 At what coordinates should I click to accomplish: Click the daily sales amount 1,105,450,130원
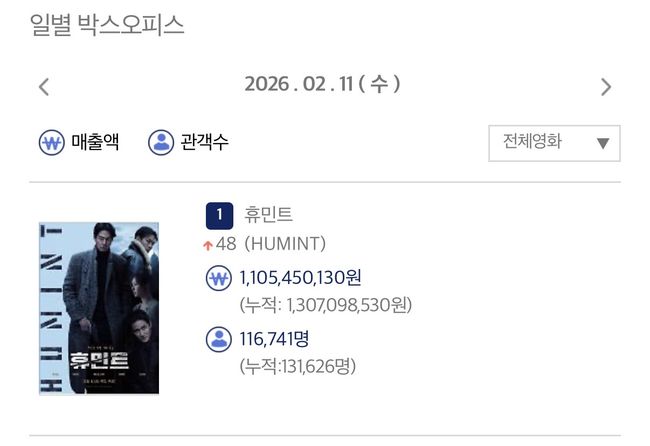[x=300, y=278]
